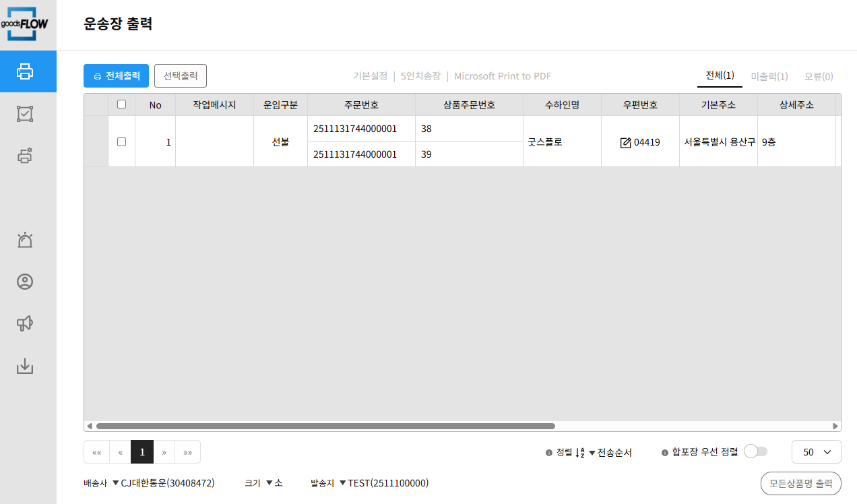Expand the 배송사 CJ대한통운 dropdown

point(163,483)
